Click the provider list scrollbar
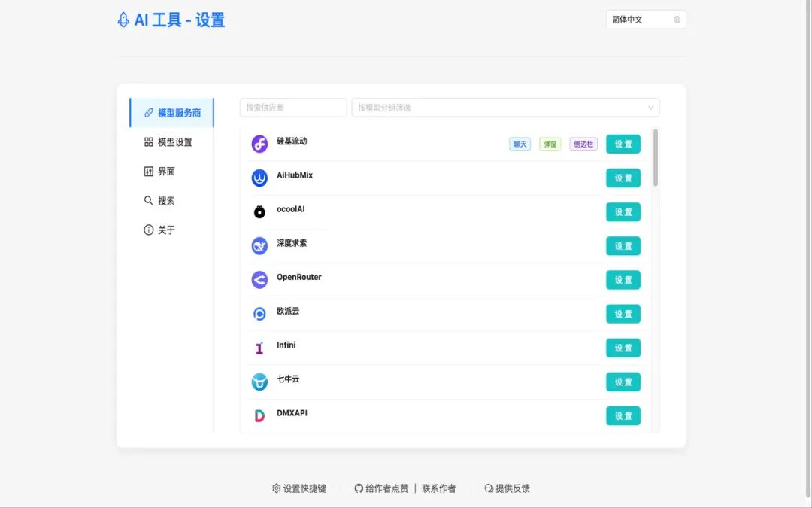Screen dimensions: 812x508 pyautogui.click(x=656, y=157)
